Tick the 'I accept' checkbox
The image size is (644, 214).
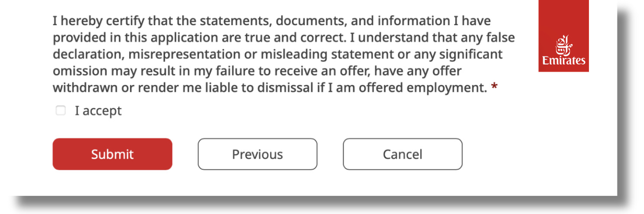(60, 111)
